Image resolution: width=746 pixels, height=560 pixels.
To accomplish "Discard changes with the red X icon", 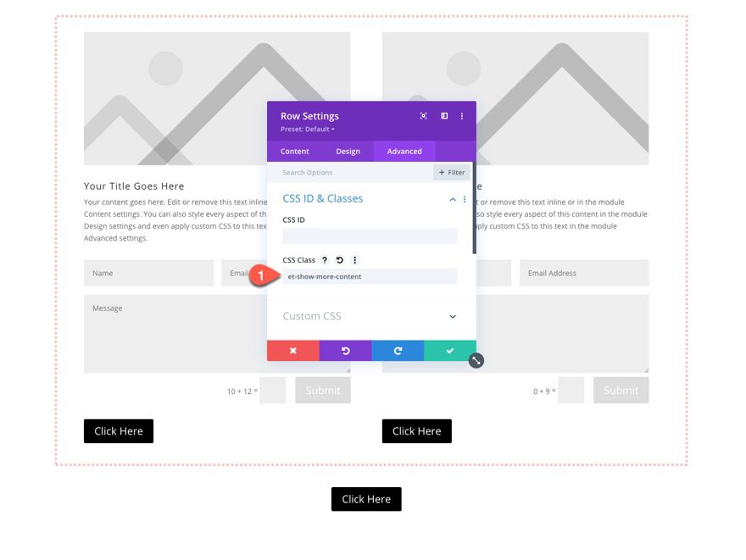I will pos(292,351).
